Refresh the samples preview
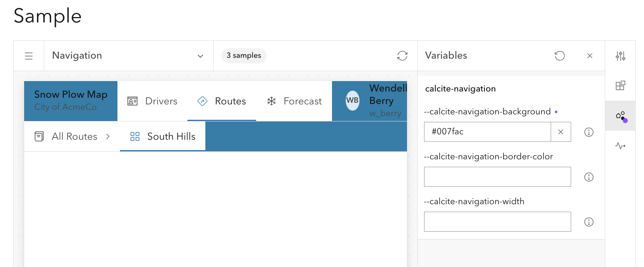The width and height of the screenshot is (644, 267). pos(402,55)
